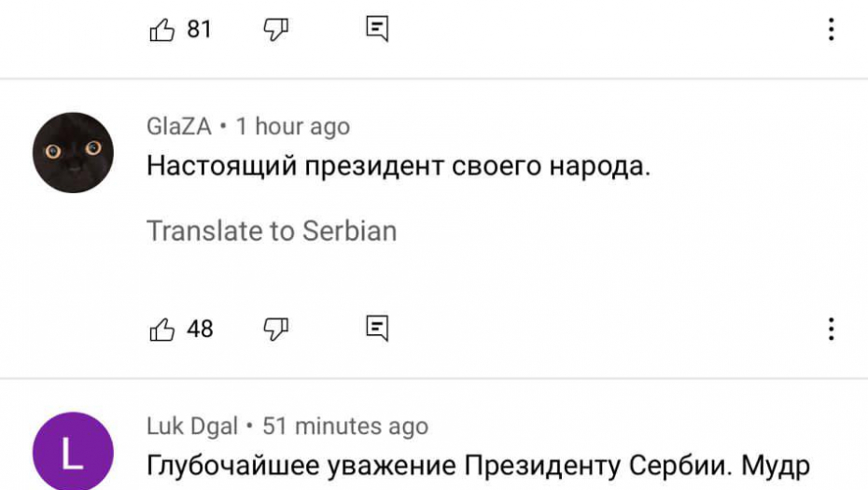Select GlaZA's comment text
This screenshot has height=490, width=868.
tap(398, 168)
